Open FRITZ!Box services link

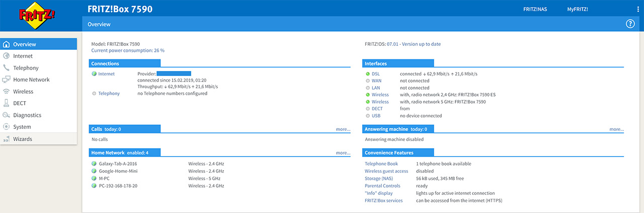pos(384,200)
